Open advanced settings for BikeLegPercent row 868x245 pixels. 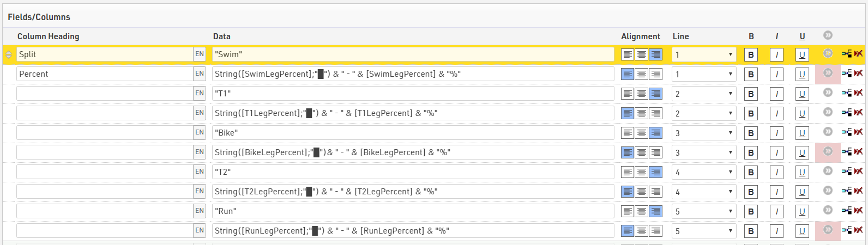point(828,151)
